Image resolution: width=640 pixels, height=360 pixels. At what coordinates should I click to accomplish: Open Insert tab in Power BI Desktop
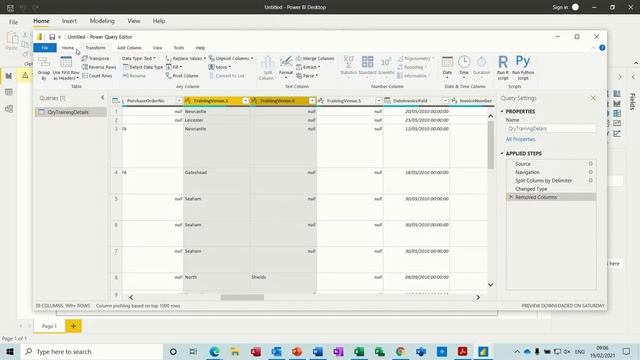click(x=69, y=21)
